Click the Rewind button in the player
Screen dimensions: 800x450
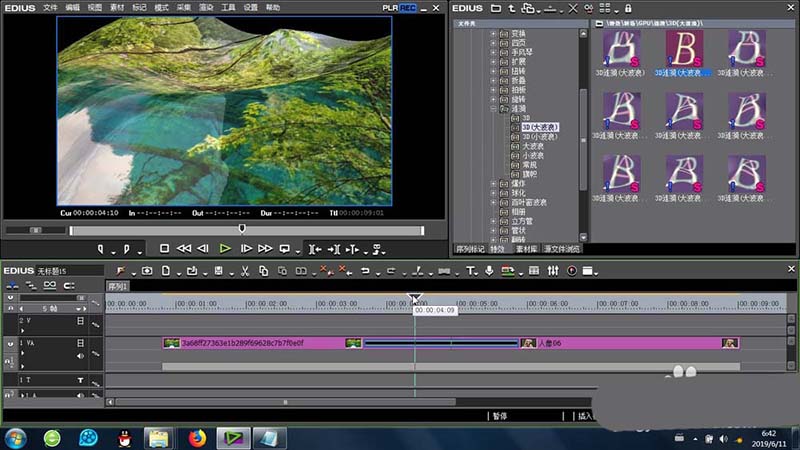tap(184, 248)
